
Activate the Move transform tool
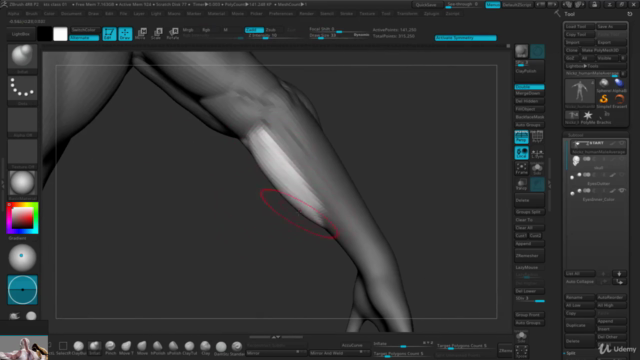point(141,33)
